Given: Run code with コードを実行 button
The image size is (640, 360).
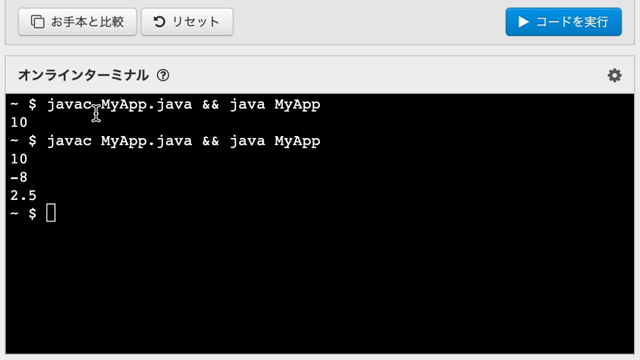Looking at the screenshot, I should [564, 22].
